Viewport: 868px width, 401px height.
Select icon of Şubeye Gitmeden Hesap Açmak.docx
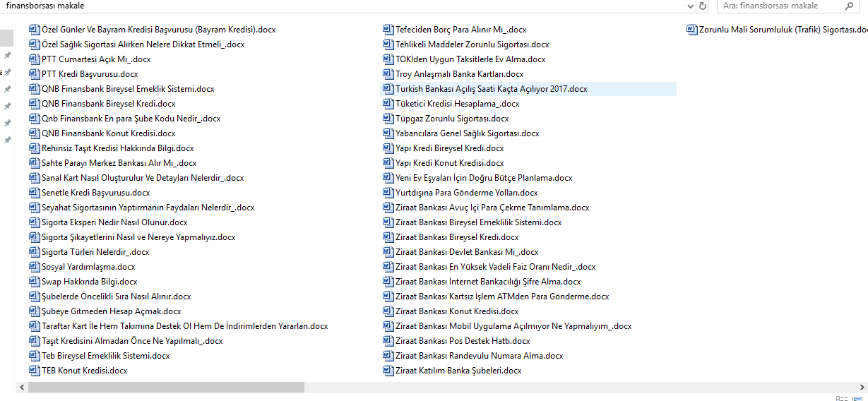(x=35, y=311)
